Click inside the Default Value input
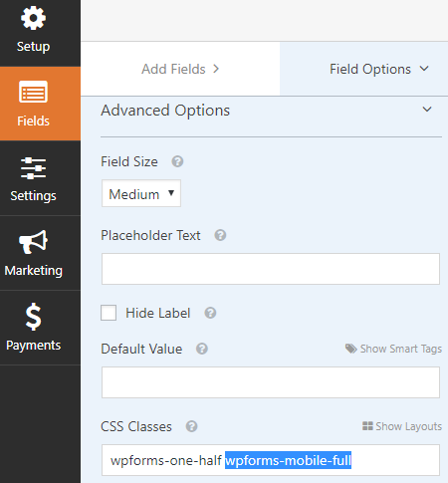The image size is (448, 483). (x=271, y=382)
